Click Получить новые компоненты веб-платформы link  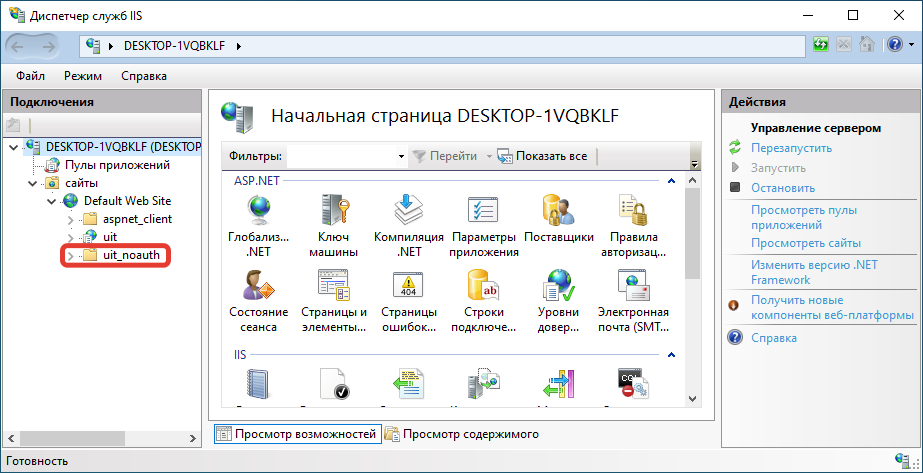tap(832, 308)
